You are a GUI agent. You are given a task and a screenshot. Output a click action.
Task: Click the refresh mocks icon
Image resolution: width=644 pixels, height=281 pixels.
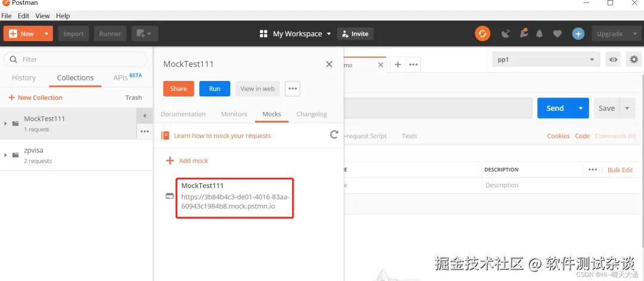tap(335, 135)
